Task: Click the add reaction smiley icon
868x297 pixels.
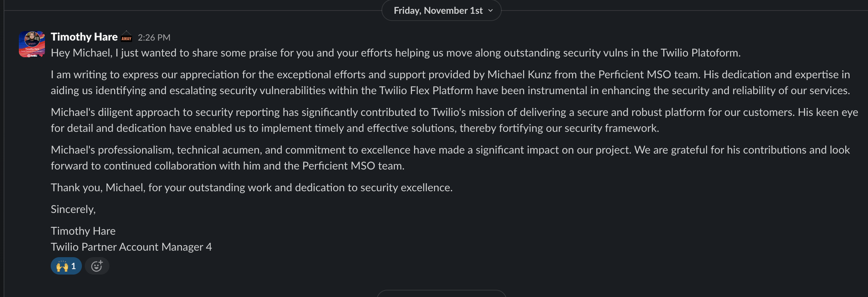Action: pyautogui.click(x=97, y=266)
